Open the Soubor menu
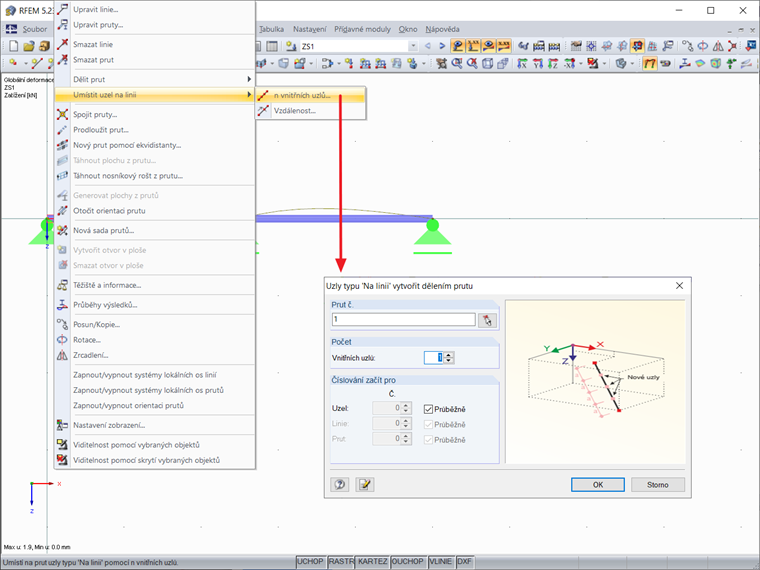760x570 pixels. (35, 29)
